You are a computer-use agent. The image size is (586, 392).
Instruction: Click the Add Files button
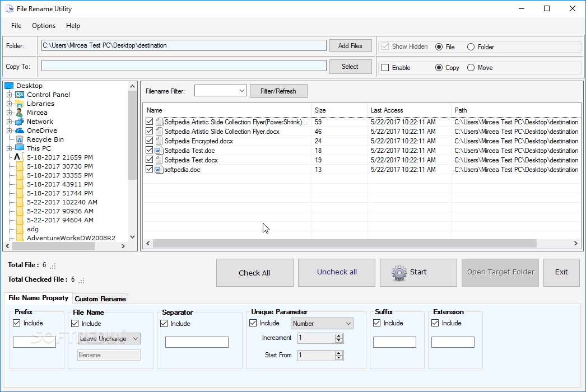[x=350, y=45]
